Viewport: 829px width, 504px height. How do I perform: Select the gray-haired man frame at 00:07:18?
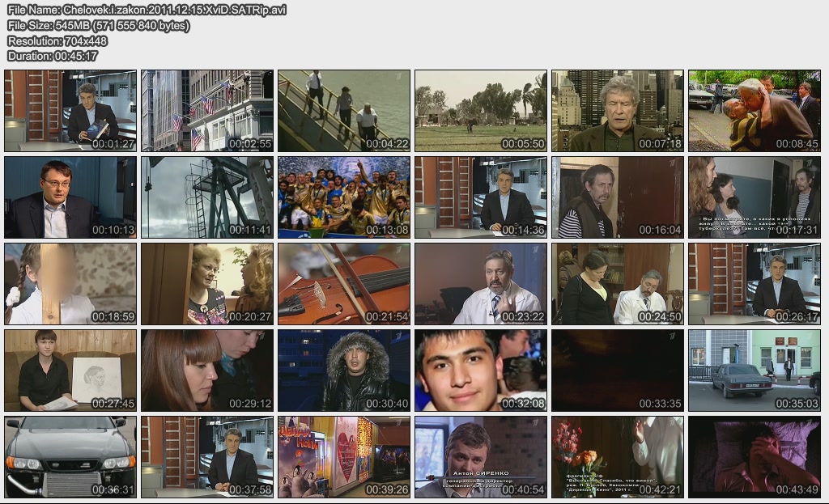(x=618, y=111)
